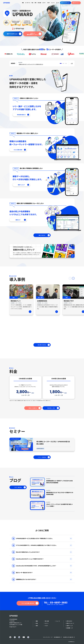Image resolution: width=84 pixels, height=644 pixels.
Task: Expand FAQ '初期費用はどれくらいかかりますか'
Action: pyautogui.click(x=42, y=579)
